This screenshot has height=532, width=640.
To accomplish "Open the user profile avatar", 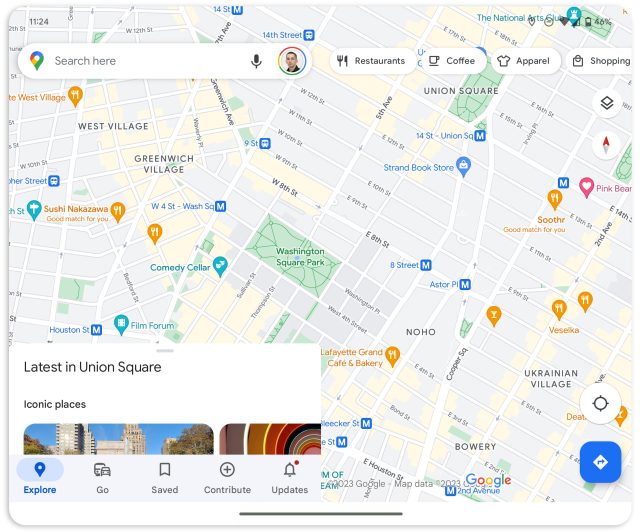I will [x=292, y=61].
